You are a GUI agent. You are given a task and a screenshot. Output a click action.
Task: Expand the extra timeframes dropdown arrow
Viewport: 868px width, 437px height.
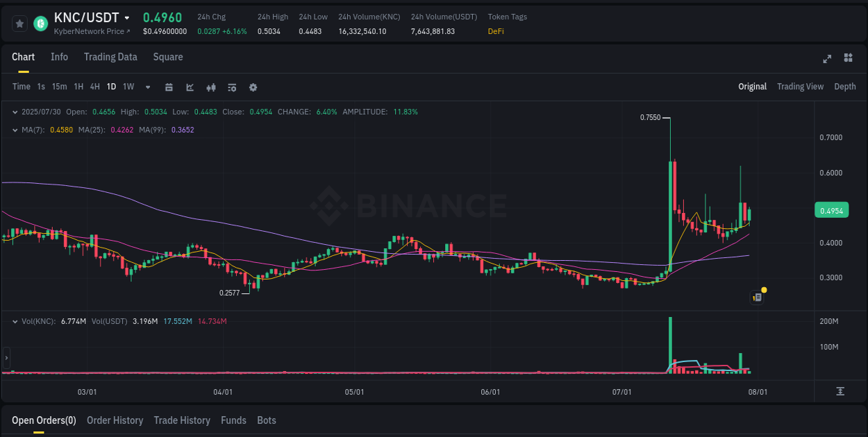pos(147,87)
